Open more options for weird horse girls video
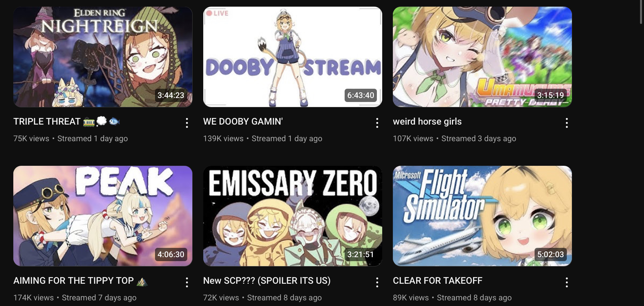Image resolution: width=644 pixels, height=306 pixels. [x=567, y=123]
